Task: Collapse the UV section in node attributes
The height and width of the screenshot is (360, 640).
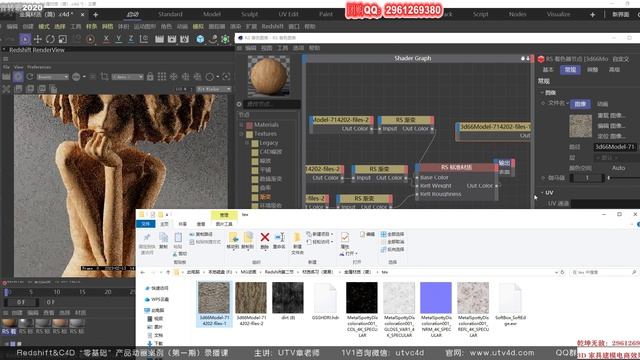Action: pyautogui.click(x=542, y=193)
